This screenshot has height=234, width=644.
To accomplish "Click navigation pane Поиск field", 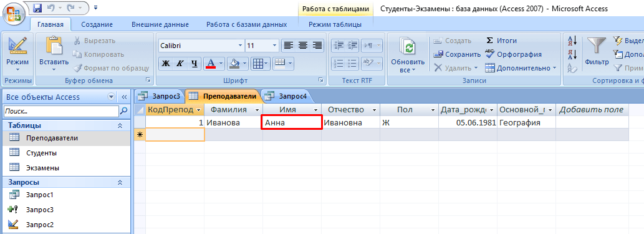I will 61,111.
